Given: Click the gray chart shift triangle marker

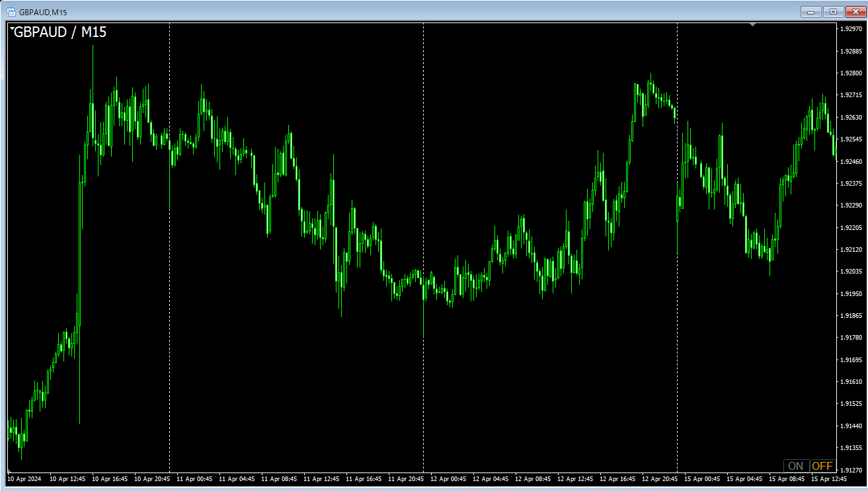Looking at the screenshot, I should pyautogui.click(x=752, y=25).
